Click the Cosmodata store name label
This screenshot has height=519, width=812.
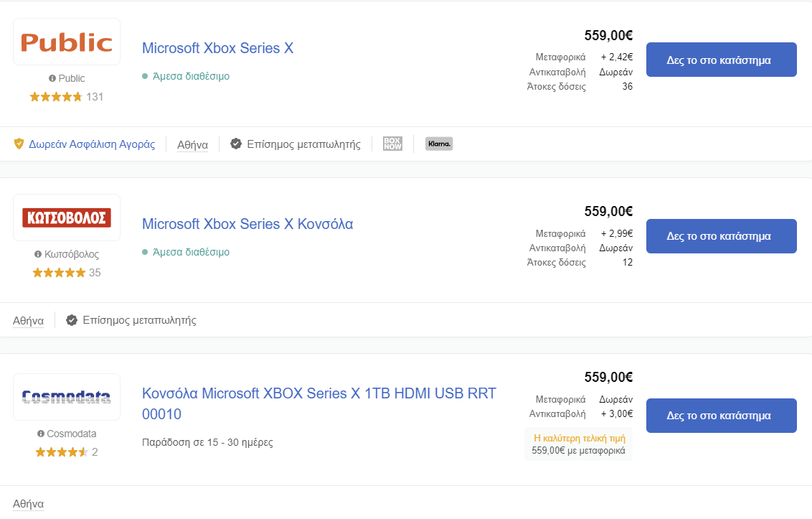[x=72, y=434]
